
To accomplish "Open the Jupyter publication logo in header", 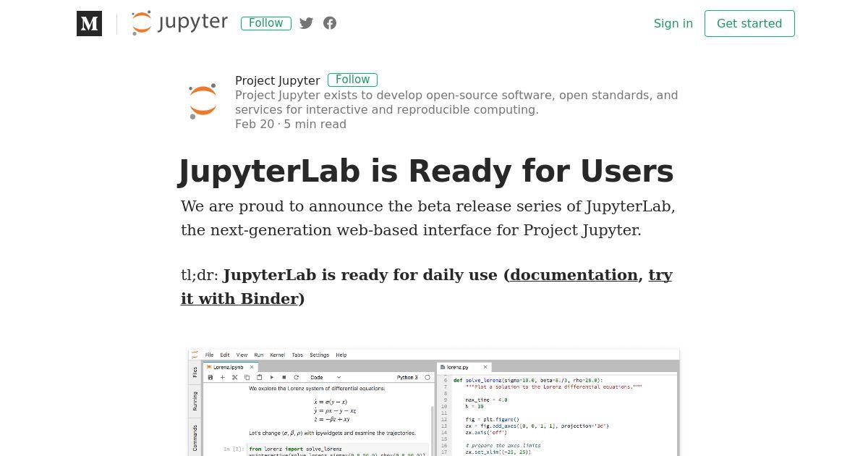I will pos(179,23).
